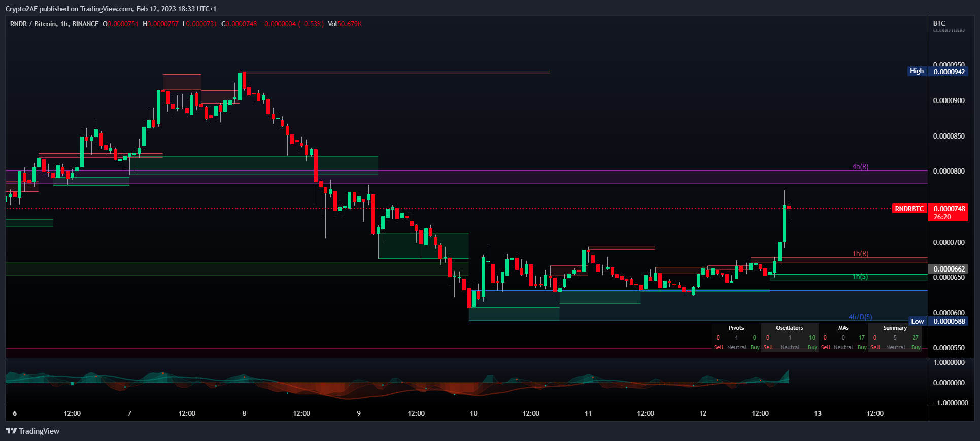
Task: Click the TradingView logo at bottom left
Action: tap(32, 431)
